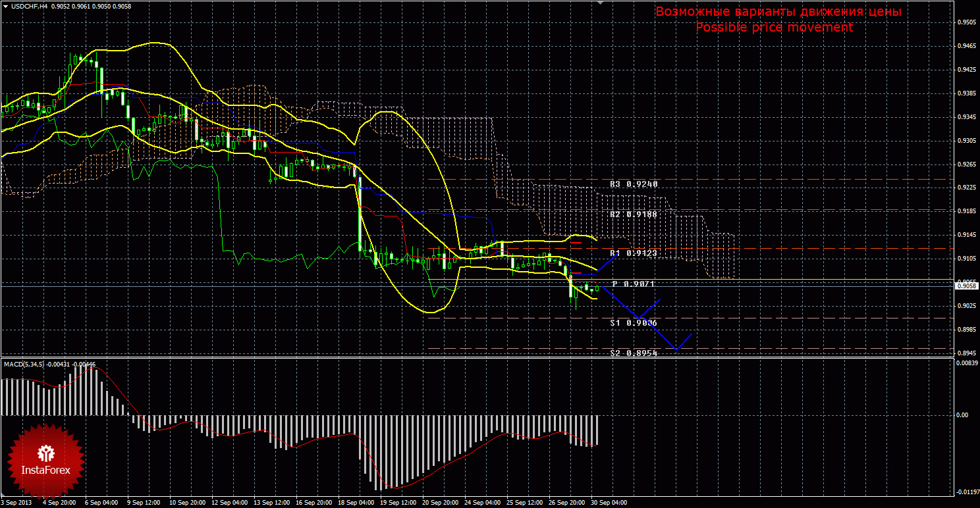Screen dimensions: 980x508
Task: Click the S2 0.8954 support label
Action: tap(634, 353)
